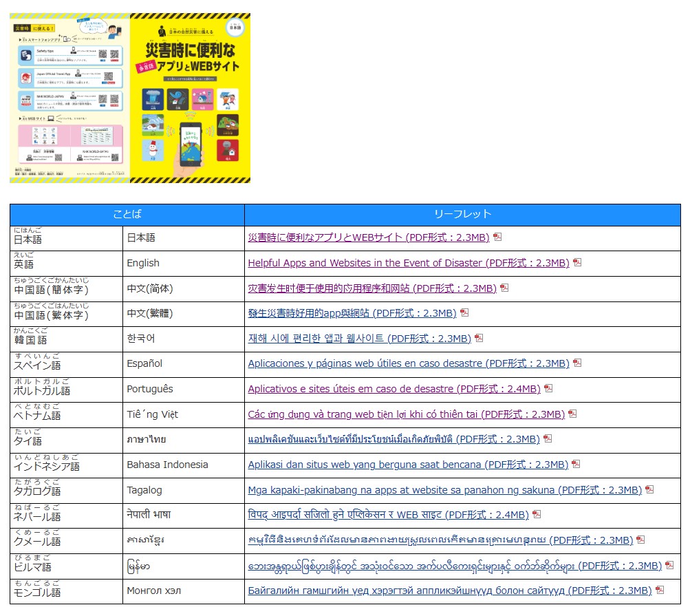Click the PDF icon next to the Portuguese leaflet
Image resolution: width=690 pixels, height=616 pixels.
[548, 388]
